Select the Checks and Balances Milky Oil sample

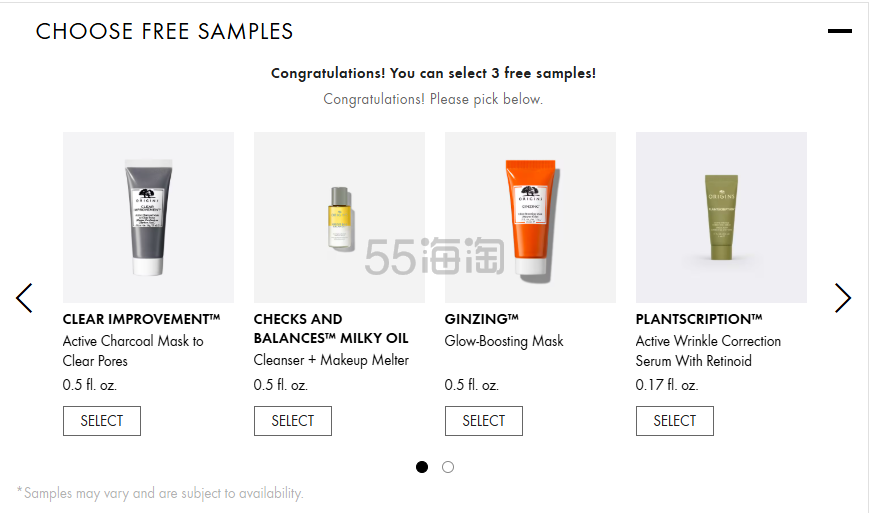293,421
